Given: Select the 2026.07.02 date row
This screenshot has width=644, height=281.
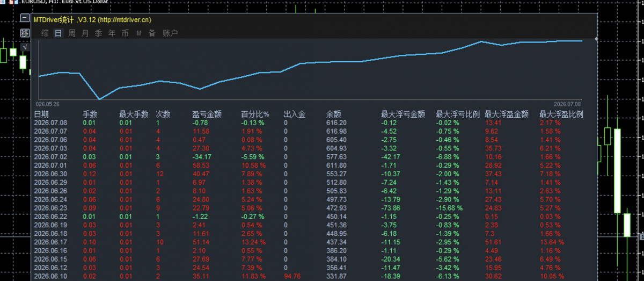Looking at the screenshot, I should 50,157.
